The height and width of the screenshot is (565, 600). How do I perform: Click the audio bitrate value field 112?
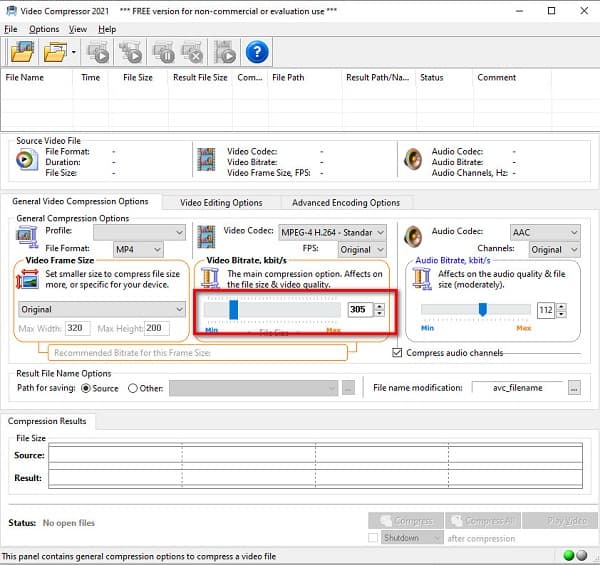click(x=546, y=310)
